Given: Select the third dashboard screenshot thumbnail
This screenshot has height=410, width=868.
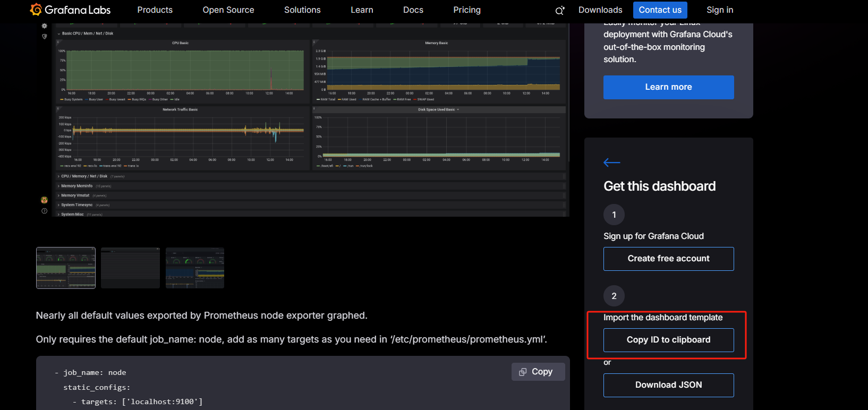Looking at the screenshot, I should (195, 268).
